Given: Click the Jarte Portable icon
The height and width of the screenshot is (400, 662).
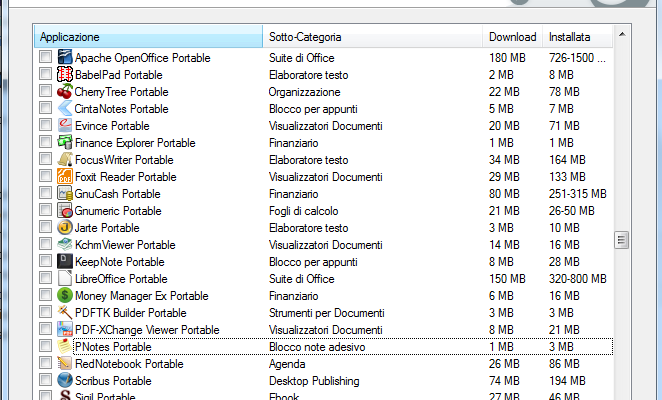Looking at the screenshot, I should (x=65, y=227).
